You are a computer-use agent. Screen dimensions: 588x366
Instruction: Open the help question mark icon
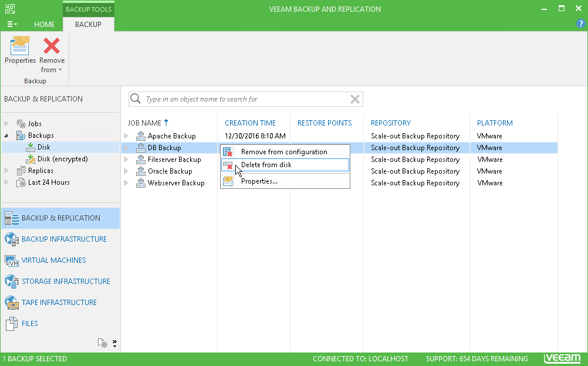click(581, 24)
